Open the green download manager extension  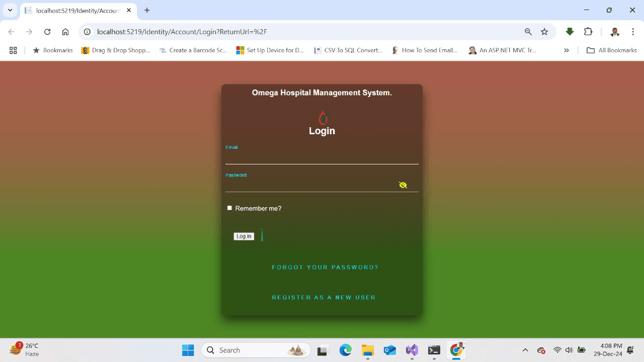coord(570,32)
